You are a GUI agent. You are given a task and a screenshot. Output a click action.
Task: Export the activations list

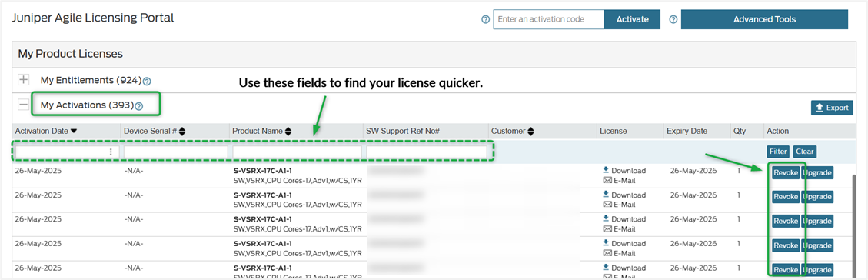pyautogui.click(x=832, y=108)
